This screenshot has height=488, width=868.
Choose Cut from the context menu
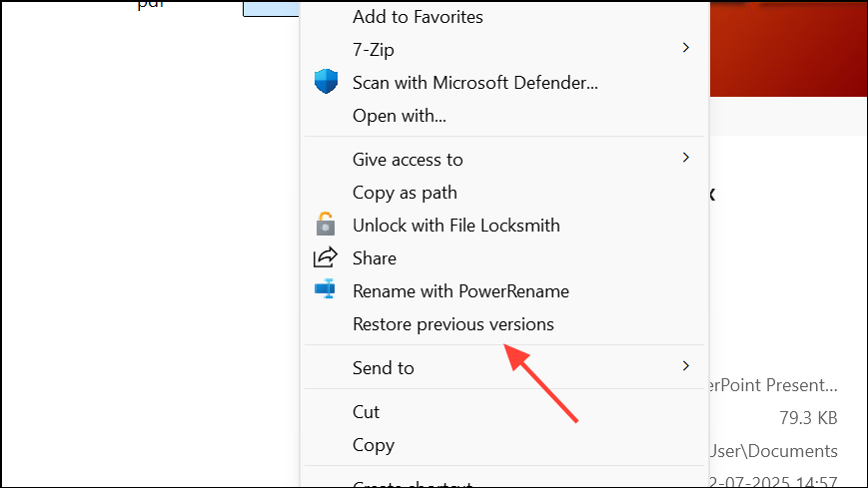[x=366, y=411]
